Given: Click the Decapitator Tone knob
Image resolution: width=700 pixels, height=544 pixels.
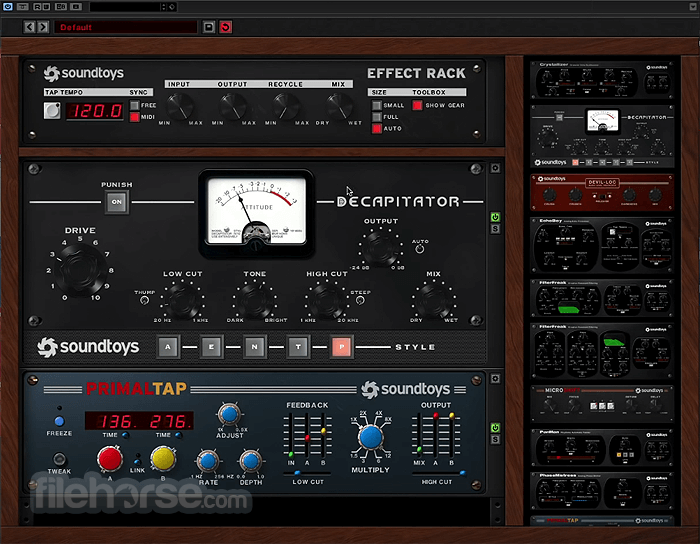Looking at the screenshot, I should coord(254,300).
